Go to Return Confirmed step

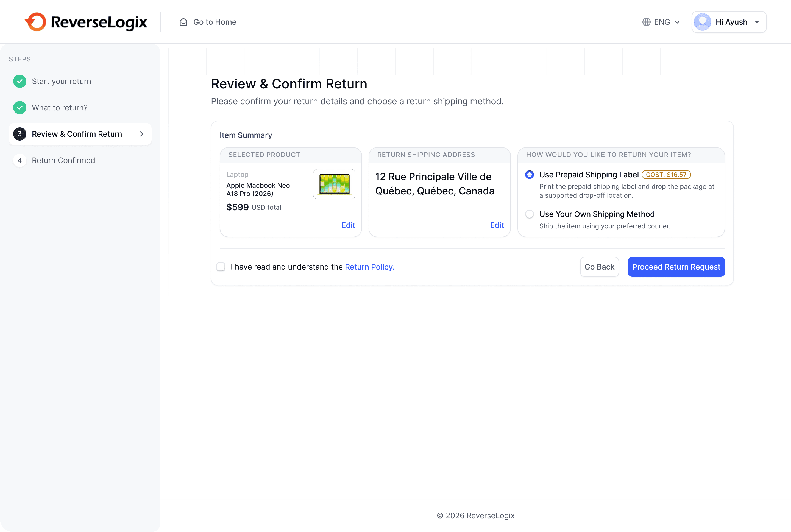[x=63, y=160]
